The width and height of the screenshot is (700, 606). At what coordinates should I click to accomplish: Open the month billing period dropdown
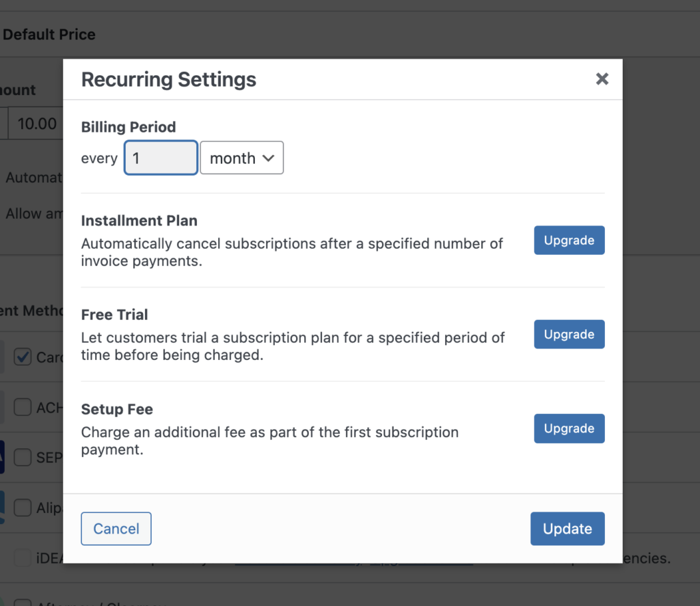coord(241,158)
